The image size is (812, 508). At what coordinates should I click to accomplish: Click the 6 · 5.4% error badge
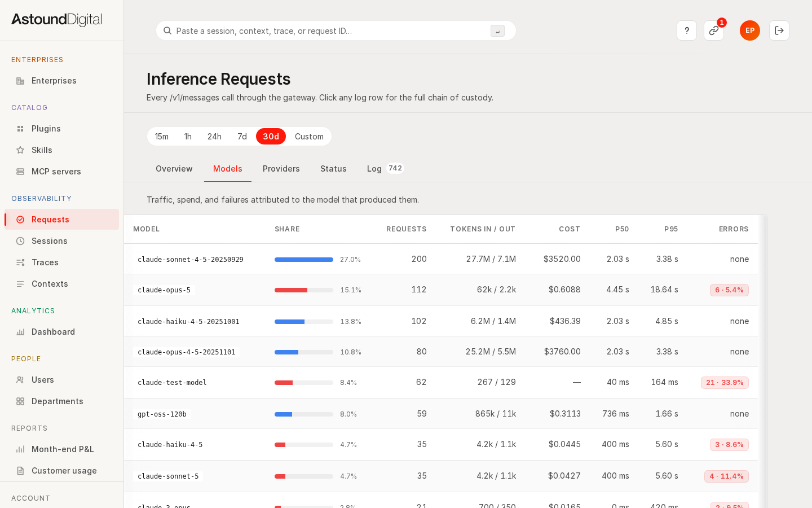(729, 290)
